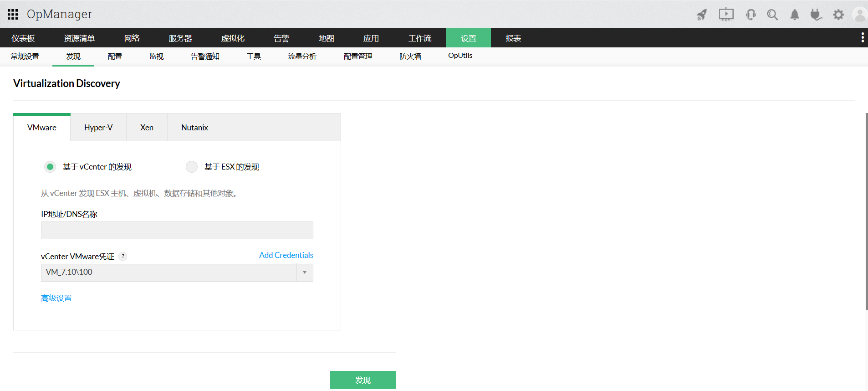
Task: Open the 工具 sub-tab
Action: point(254,57)
